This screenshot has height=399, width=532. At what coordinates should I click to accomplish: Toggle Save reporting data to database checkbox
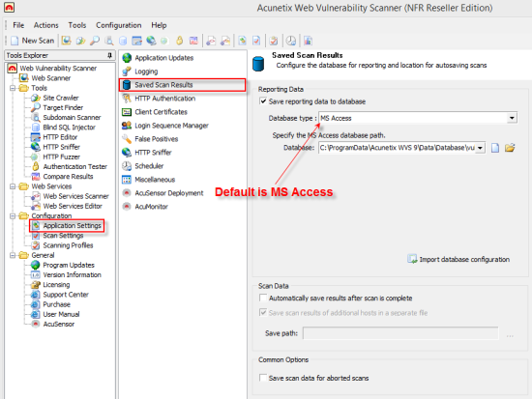pyautogui.click(x=263, y=101)
